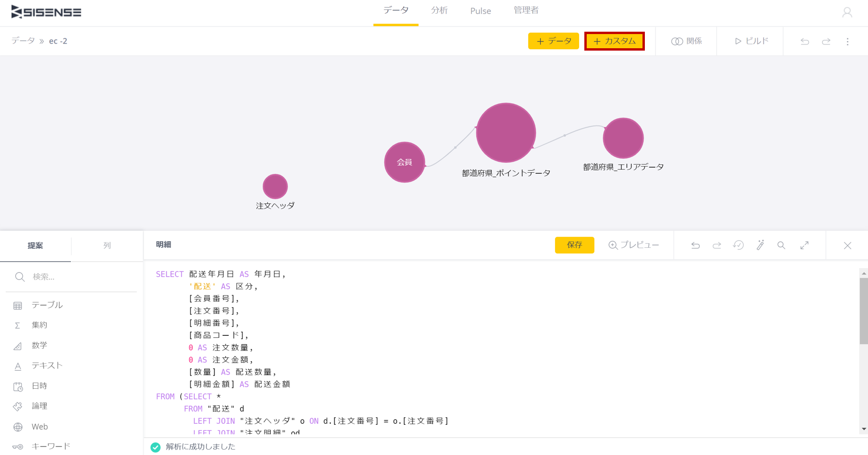The image size is (868, 455).
Task: Select the 注文ヘッダ table node
Action: pos(275,186)
